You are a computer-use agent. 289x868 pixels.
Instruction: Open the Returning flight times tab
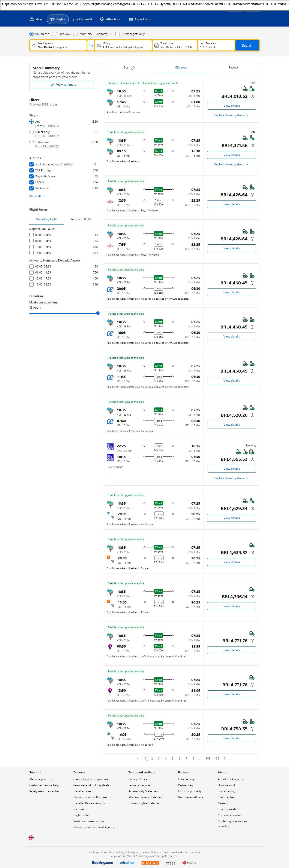point(81,219)
